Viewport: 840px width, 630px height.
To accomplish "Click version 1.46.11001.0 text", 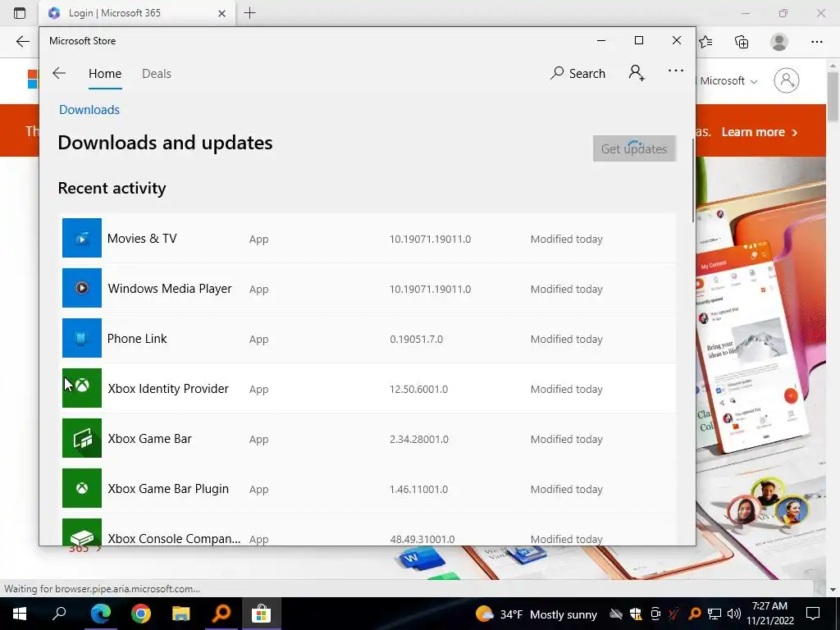I will [x=418, y=489].
